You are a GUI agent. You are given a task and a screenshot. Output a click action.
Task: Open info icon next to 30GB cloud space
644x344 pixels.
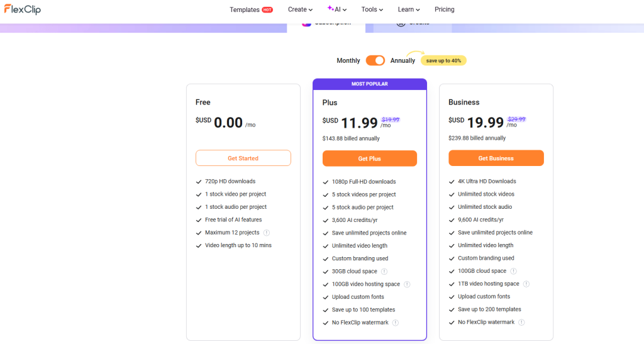384,271
